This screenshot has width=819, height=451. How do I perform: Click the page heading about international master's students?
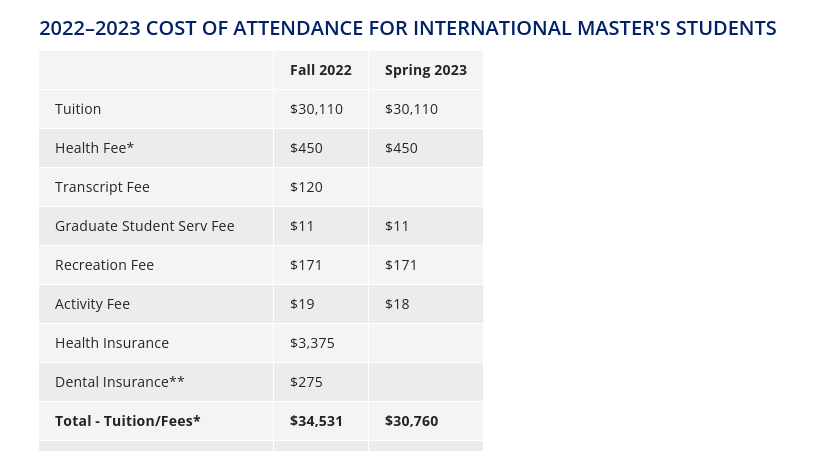(x=407, y=28)
